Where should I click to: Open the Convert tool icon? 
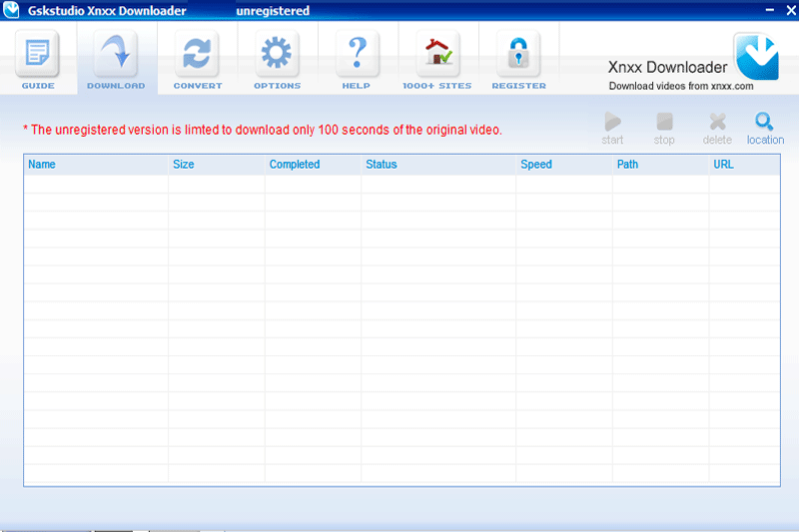(197, 54)
